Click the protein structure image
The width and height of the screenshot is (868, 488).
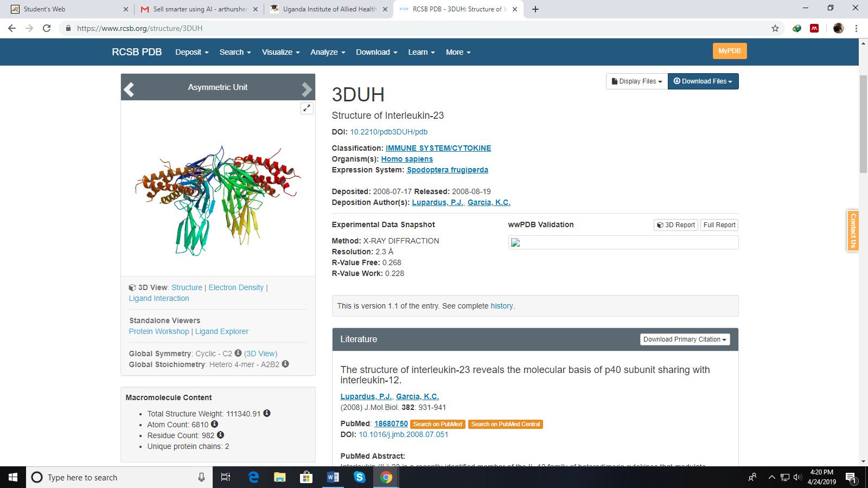218,200
